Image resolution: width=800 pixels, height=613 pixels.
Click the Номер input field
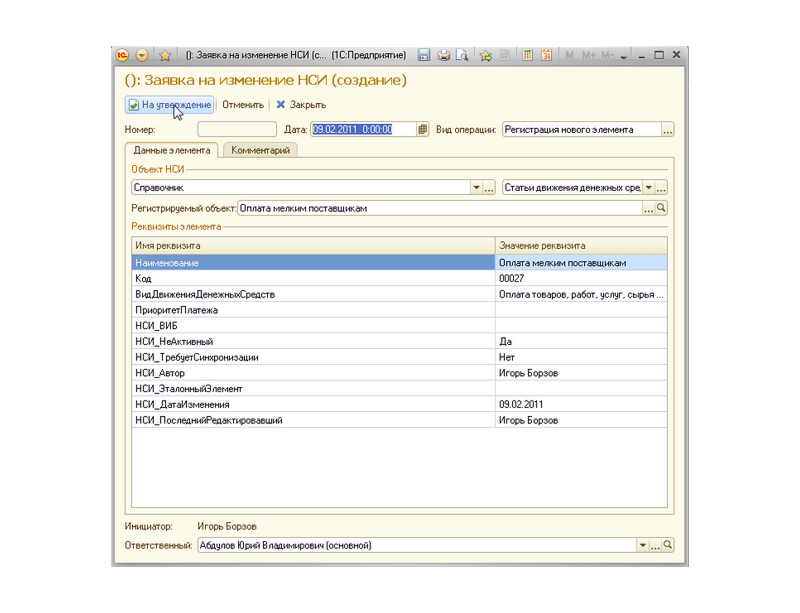click(x=236, y=129)
